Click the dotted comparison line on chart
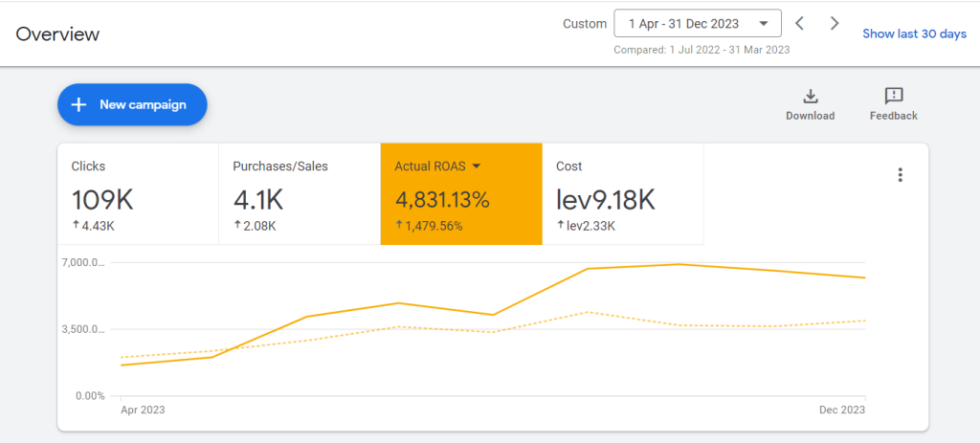The image size is (980, 443). (588, 312)
